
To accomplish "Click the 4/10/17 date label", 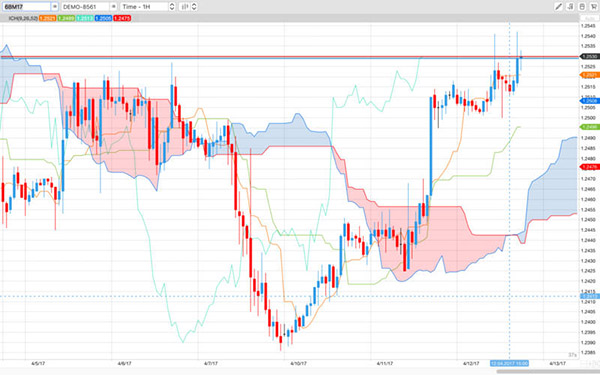I will pyautogui.click(x=298, y=363).
